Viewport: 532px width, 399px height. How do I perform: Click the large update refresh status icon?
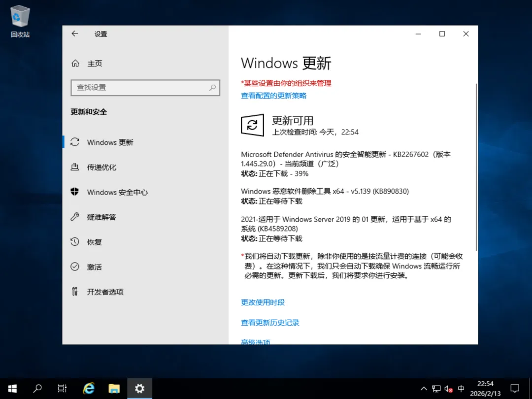click(x=252, y=125)
